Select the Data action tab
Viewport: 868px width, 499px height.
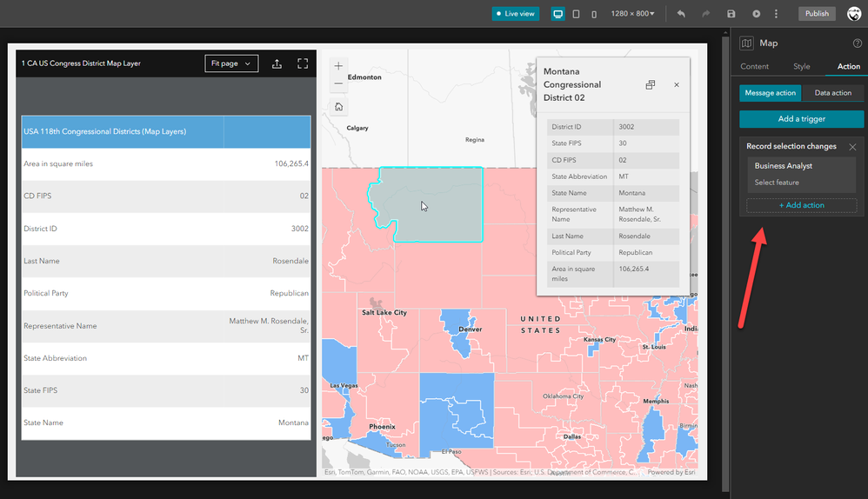[x=832, y=93]
